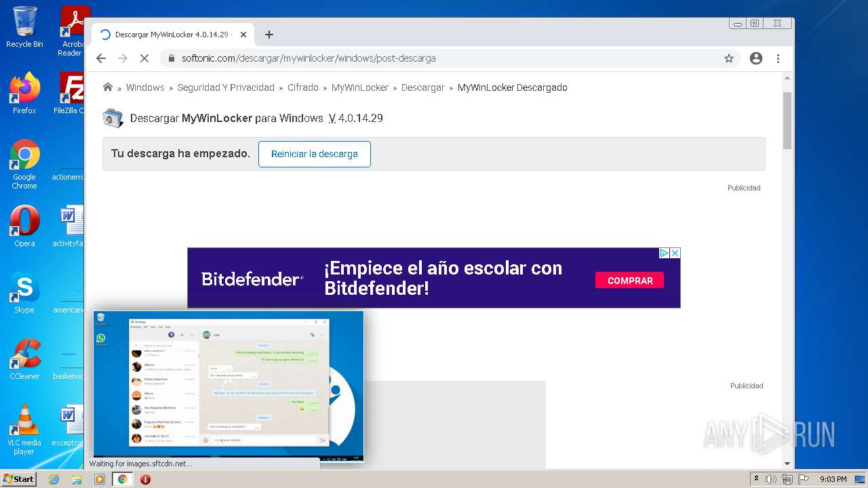Click the forward navigation arrow
868x488 pixels.
[x=123, y=58]
